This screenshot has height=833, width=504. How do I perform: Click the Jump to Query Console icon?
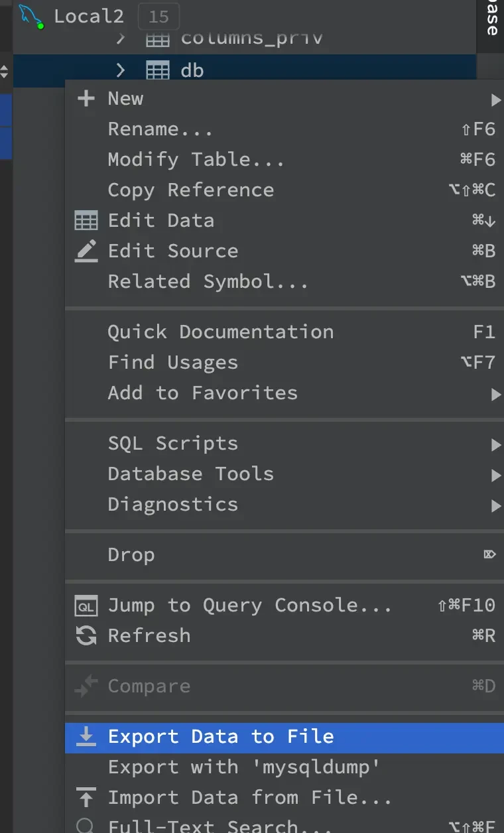click(86, 606)
